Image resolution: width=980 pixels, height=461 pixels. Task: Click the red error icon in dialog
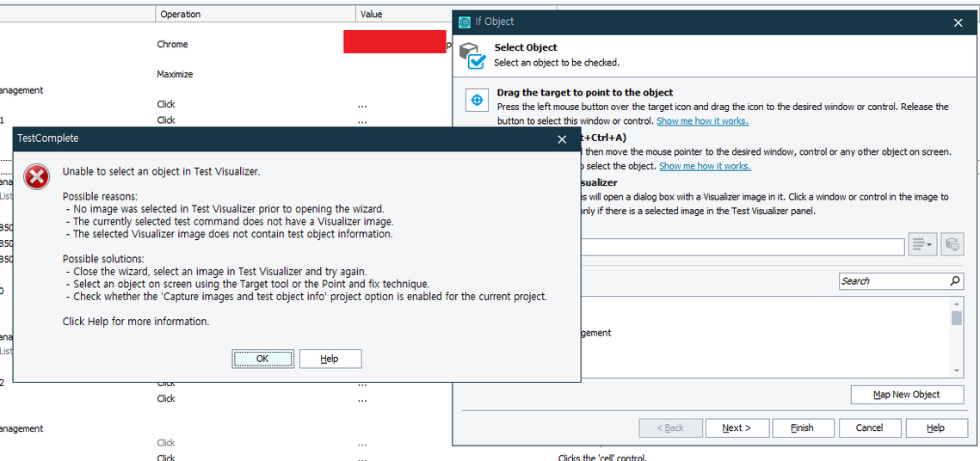pyautogui.click(x=37, y=178)
